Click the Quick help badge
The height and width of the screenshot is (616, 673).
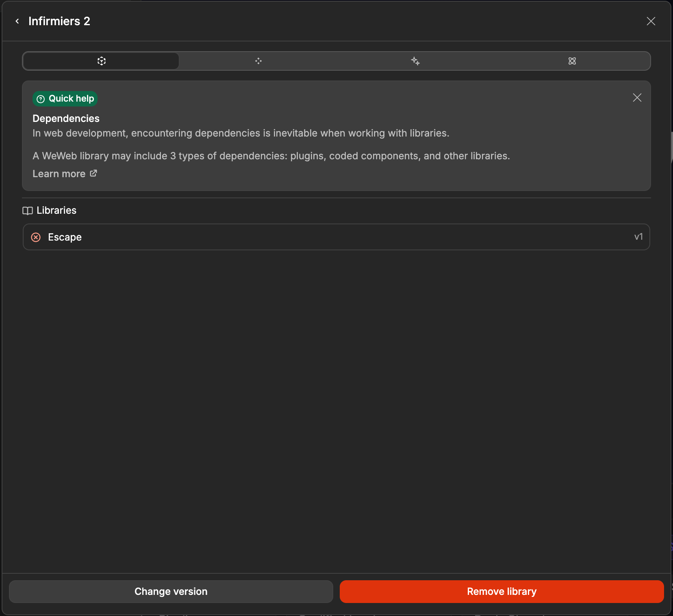pyautogui.click(x=65, y=99)
